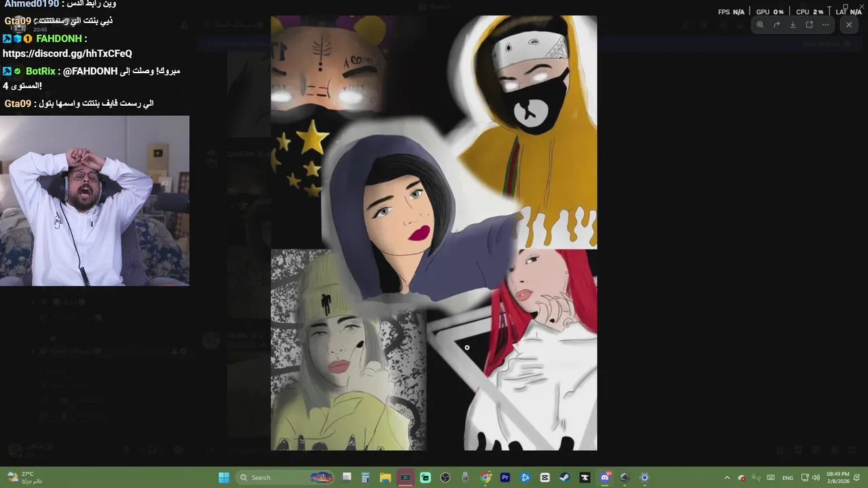Open the gray polygon app icon in taskbar
The image size is (868, 488).
coord(625,478)
